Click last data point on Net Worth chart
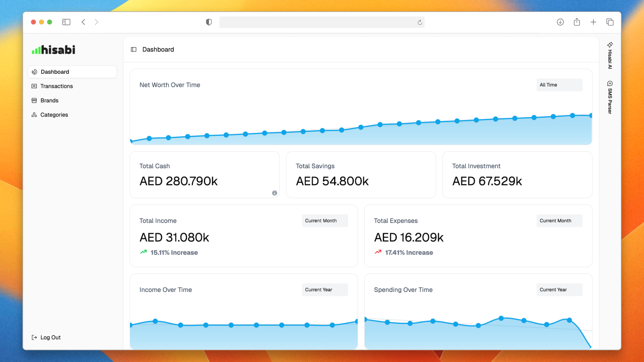644x362 pixels. coord(590,116)
